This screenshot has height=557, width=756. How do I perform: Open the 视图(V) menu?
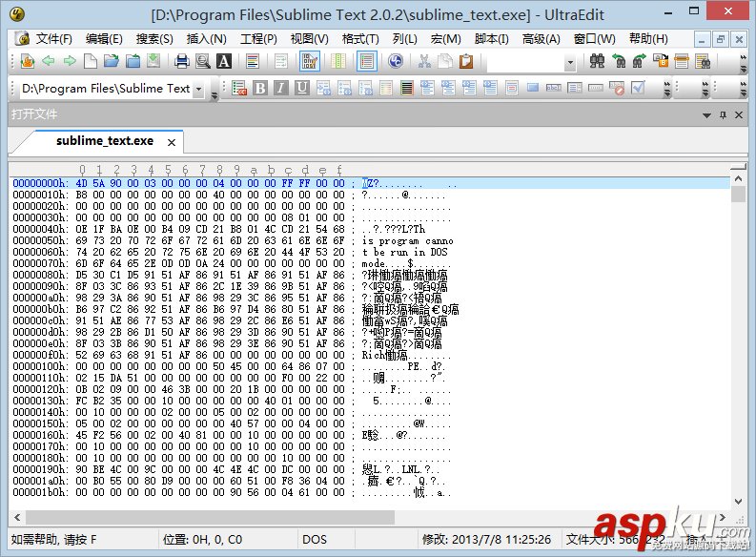click(x=310, y=38)
